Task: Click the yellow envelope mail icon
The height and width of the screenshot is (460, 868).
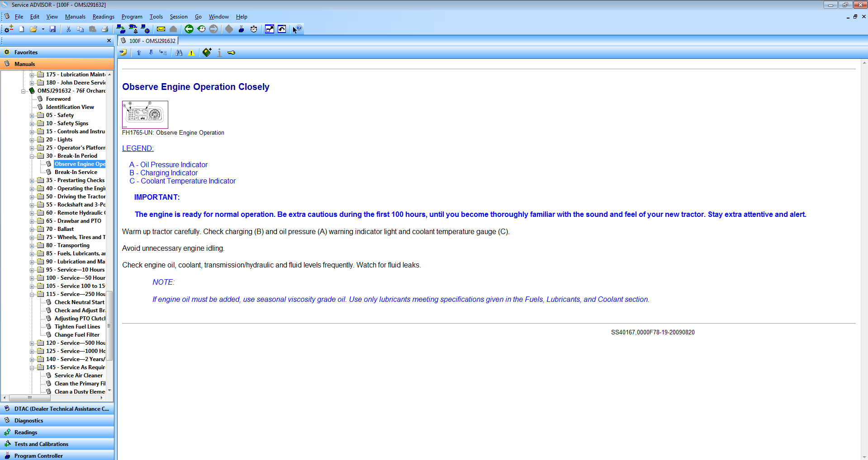Action: 161,29
